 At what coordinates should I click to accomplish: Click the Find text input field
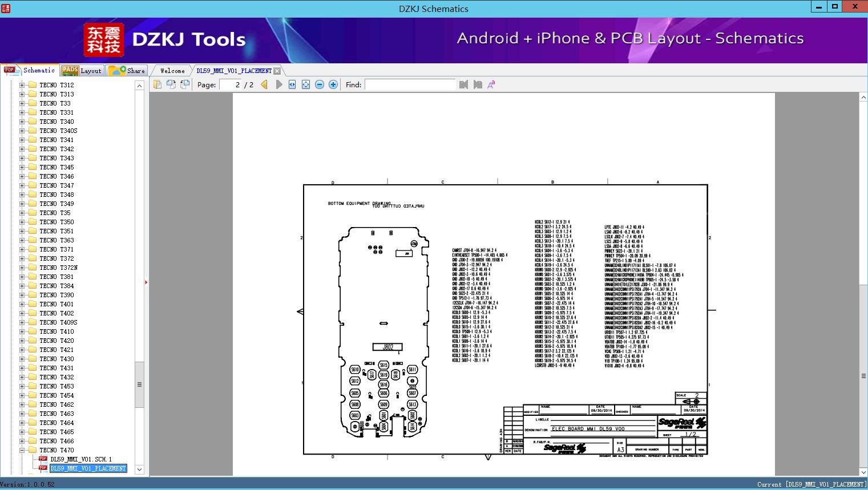(x=410, y=84)
